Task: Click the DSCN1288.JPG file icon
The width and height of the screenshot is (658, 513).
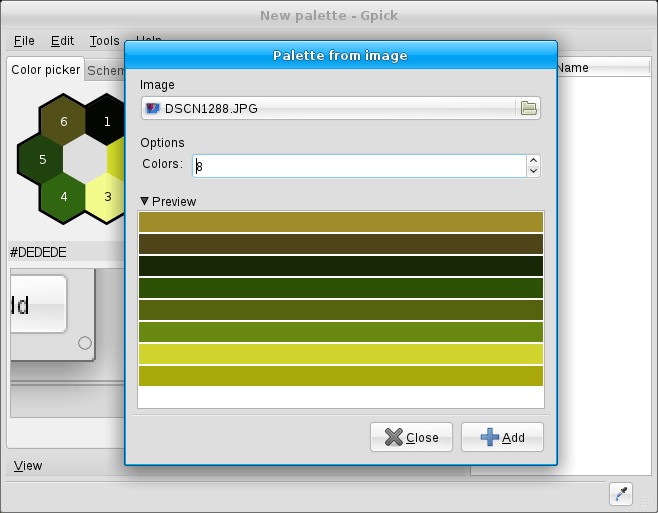Action: (x=152, y=108)
